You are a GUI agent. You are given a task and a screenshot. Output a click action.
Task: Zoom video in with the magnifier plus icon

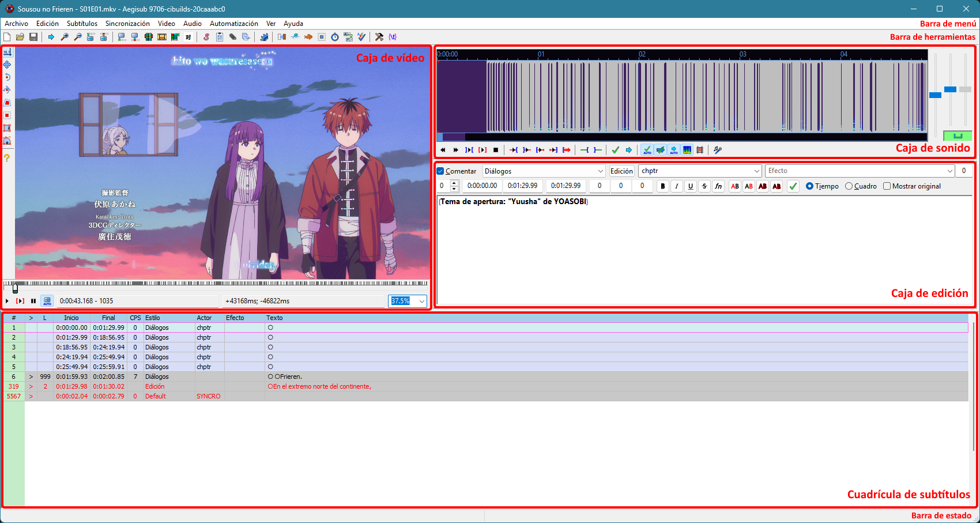(x=65, y=37)
